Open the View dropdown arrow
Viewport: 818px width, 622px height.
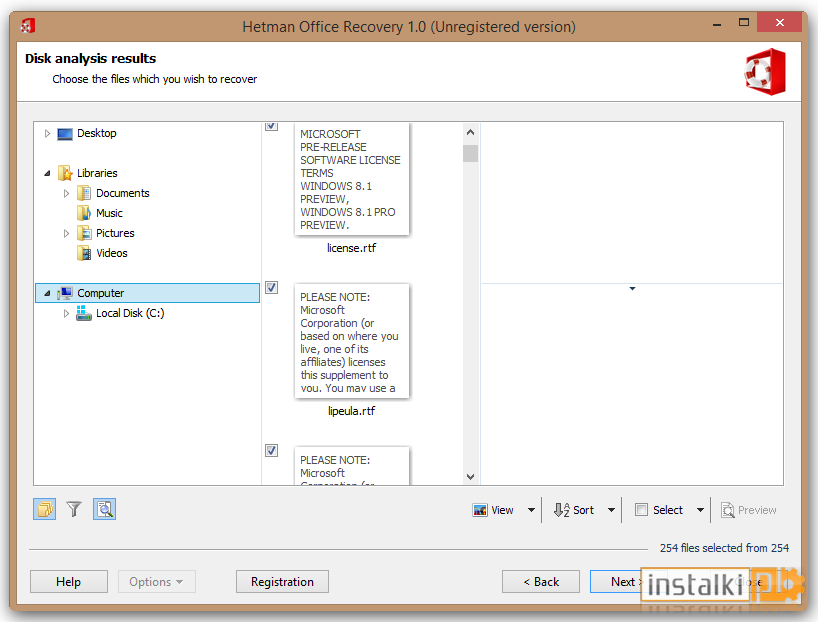click(531, 510)
